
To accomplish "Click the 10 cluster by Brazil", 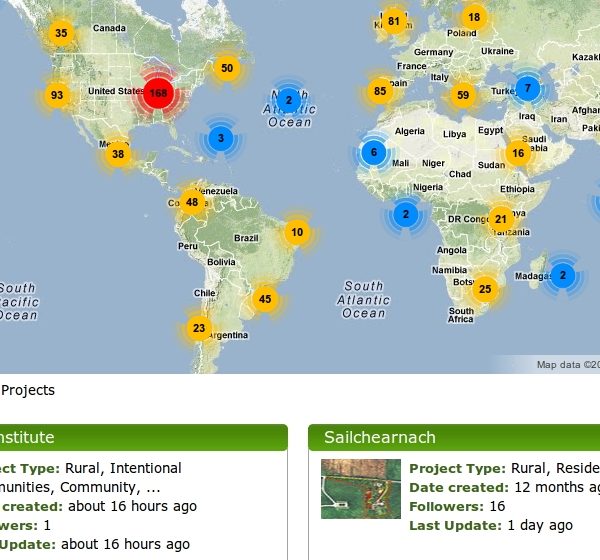I will click(297, 232).
